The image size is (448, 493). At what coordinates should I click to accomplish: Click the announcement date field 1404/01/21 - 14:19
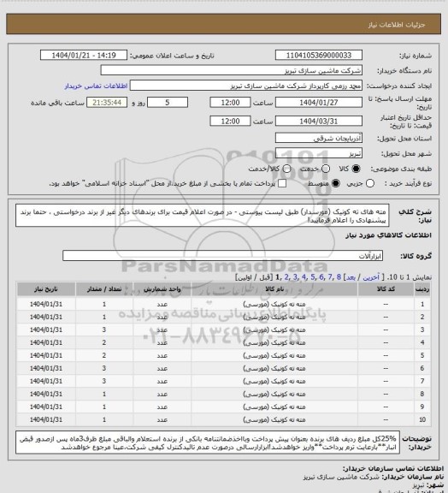point(84,56)
